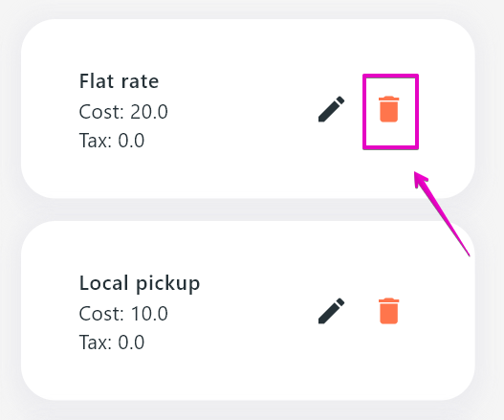Click the 10.0 cost value
504x420 pixels.
(149, 314)
